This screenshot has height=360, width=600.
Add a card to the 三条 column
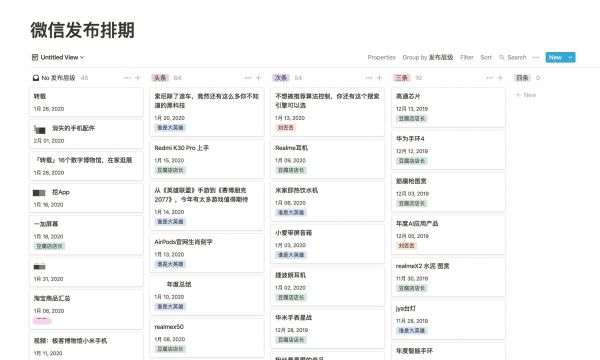coord(500,78)
